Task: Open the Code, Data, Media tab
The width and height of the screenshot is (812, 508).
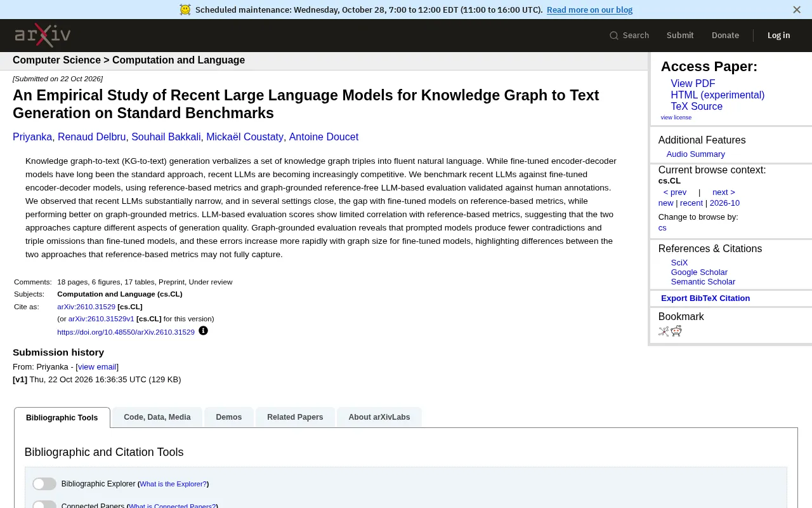Action: (157, 417)
